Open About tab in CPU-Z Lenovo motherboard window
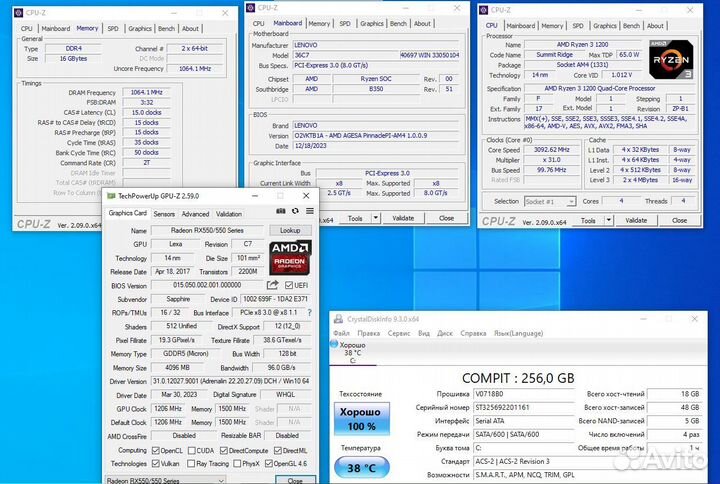The height and width of the screenshot is (484, 720). [422, 23]
